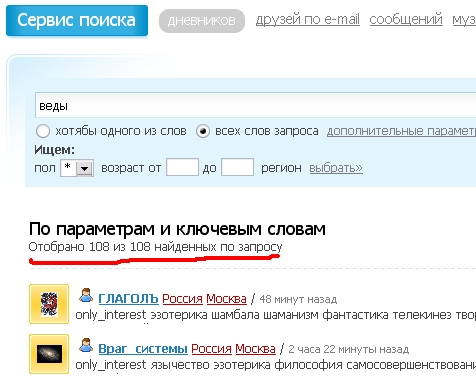Open the Враг_системы profile link
Image resolution: width=476 pixels, height=379 pixels.
point(143,349)
